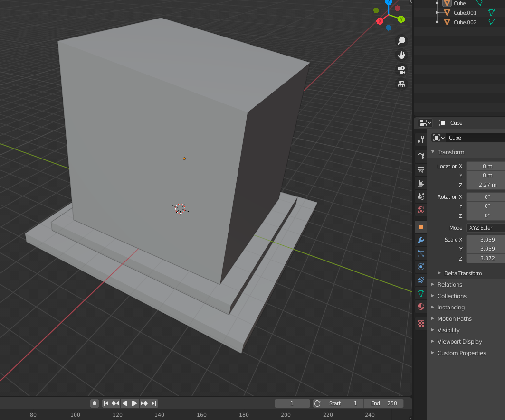Open the Physics properties tab
The height and width of the screenshot is (420, 505).
420,267
